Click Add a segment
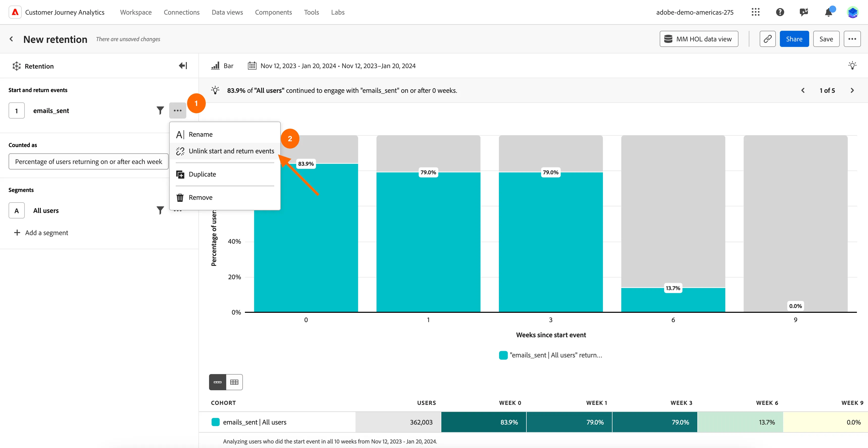Screen dimensions: 868x448 click(x=41, y=233)
